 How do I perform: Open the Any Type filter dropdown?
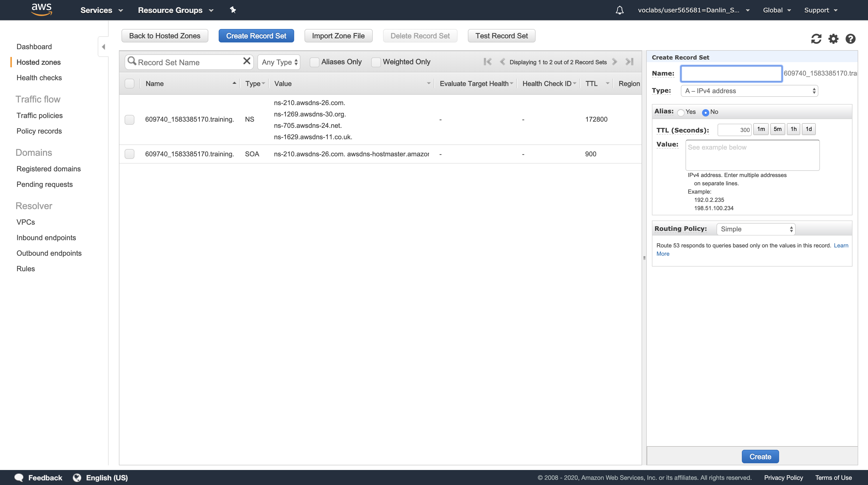279,62
